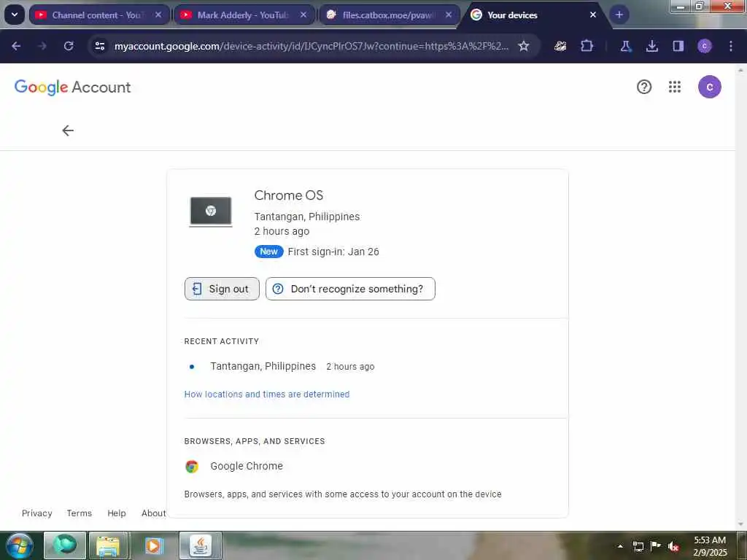Click the page vertical scrollbar
The image size is (747, 560).
click(740, 297)
